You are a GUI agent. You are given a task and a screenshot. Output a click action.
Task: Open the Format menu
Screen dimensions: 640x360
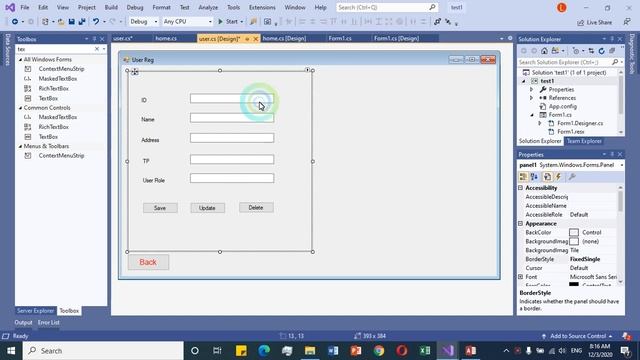point(161,7)
